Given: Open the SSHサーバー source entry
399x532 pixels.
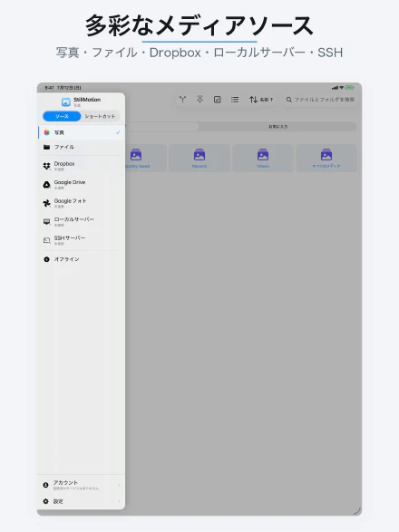Looking at the screenshot, I should click(x=81, y=240).
